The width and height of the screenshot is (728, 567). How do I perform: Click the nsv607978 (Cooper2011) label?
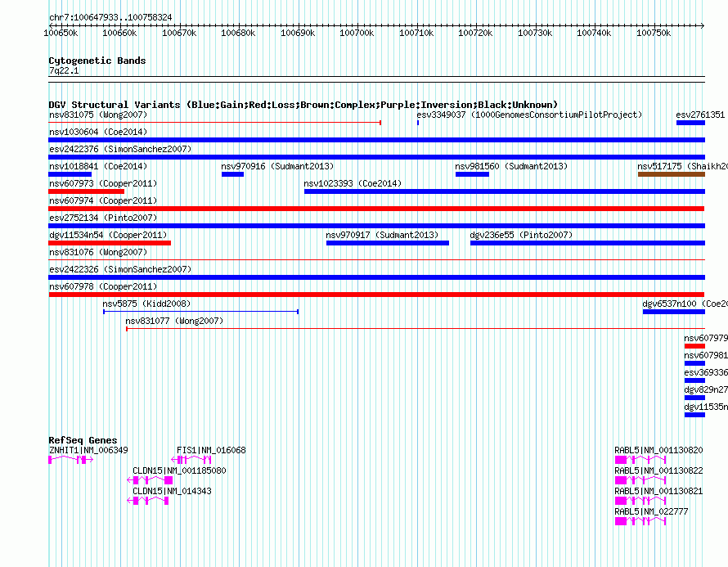click(103, 286)
